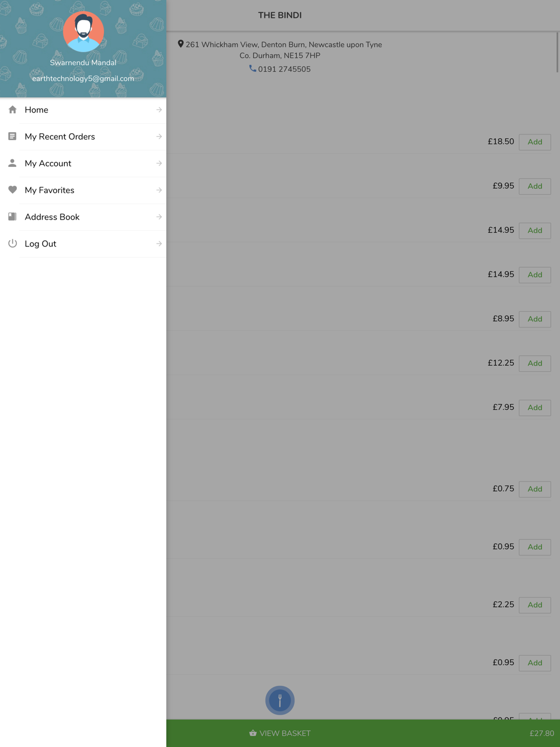Viewport: 560px width, 747px height.
Task: Select the Log Out menu entry
Action: 83,244
